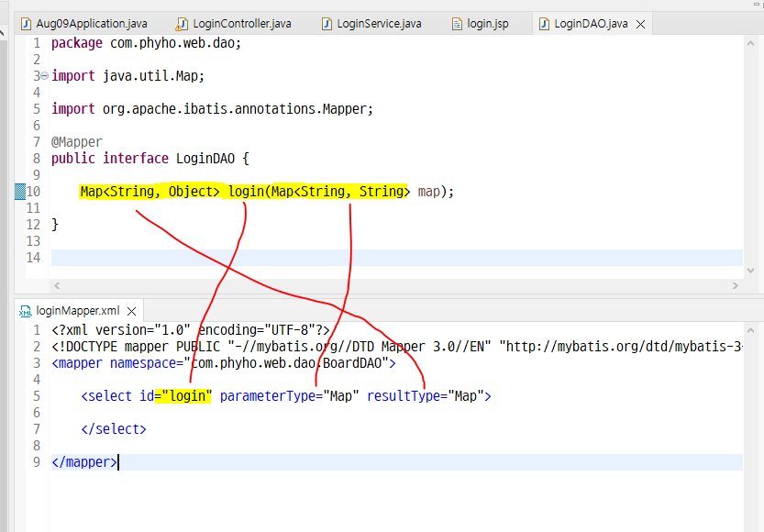This screenshot has width=764, height=532.
Task: Close the LoginDAO.java tab
Action: 641,25
